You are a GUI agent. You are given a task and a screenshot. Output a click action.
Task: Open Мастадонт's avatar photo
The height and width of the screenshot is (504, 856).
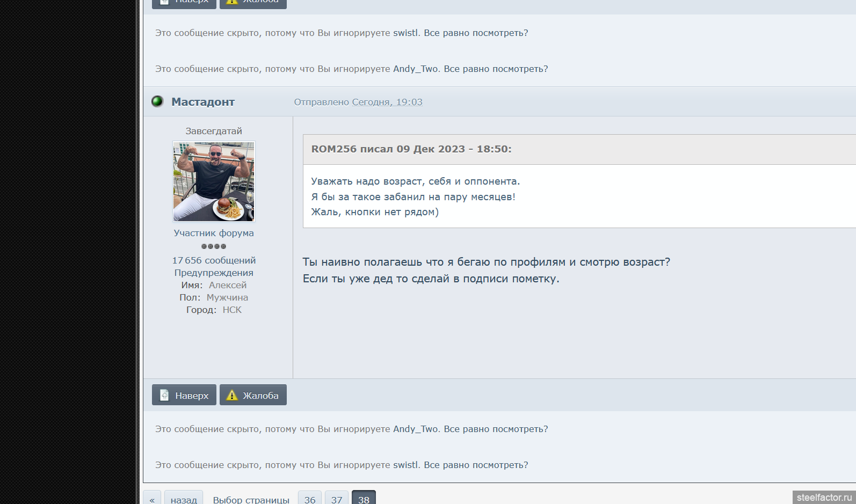click(x=214, y=181)
